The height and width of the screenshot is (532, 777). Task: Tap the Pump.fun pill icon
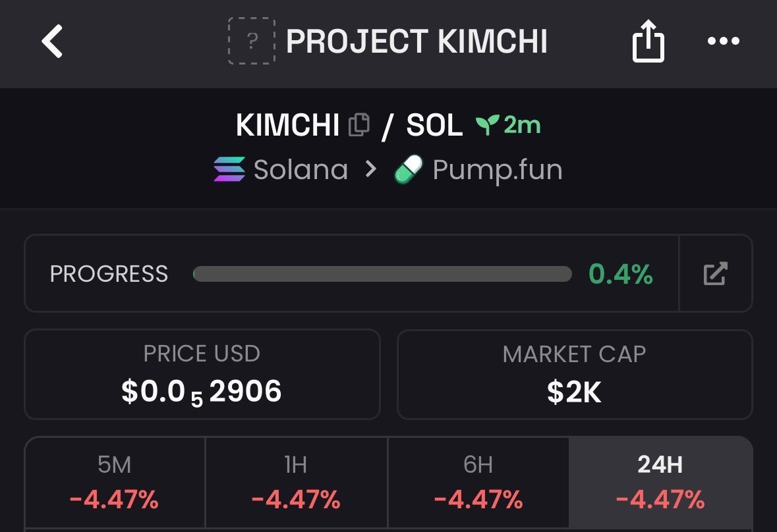pos(409,169)
